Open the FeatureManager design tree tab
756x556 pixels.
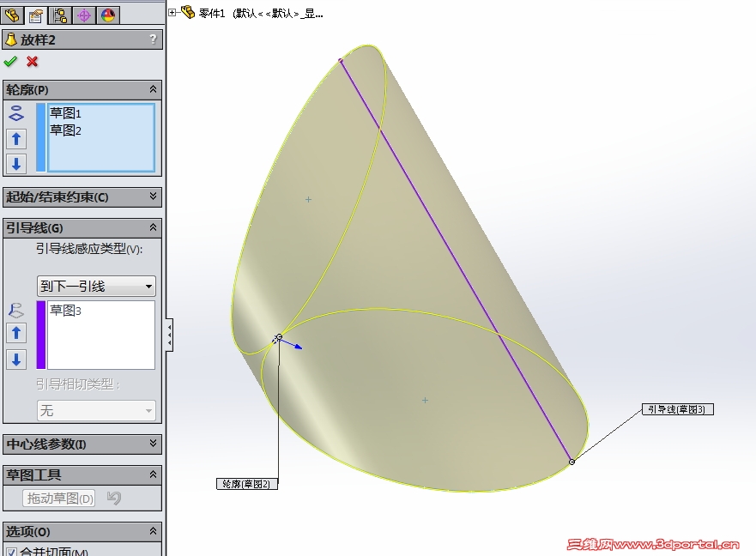click(x=12, y=15)
